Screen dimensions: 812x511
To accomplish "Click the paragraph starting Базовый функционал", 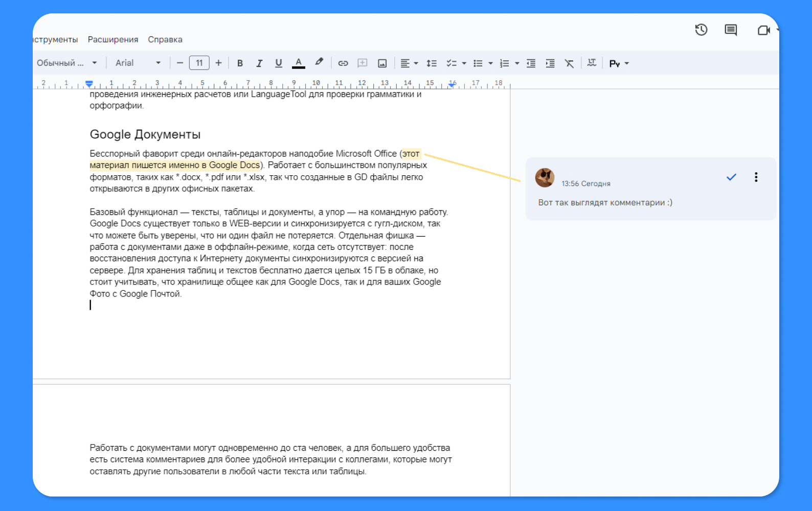I will pos(268,252).
